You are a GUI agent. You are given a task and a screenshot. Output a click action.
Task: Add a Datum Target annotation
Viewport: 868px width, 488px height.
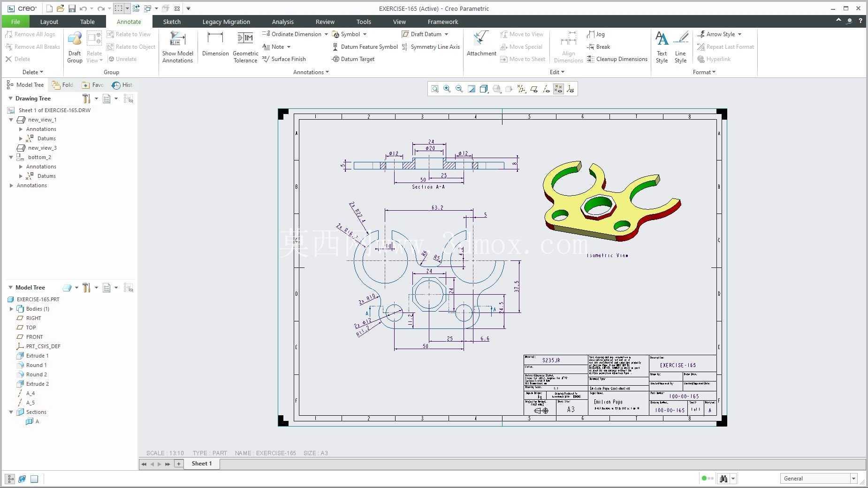(353, 59)
